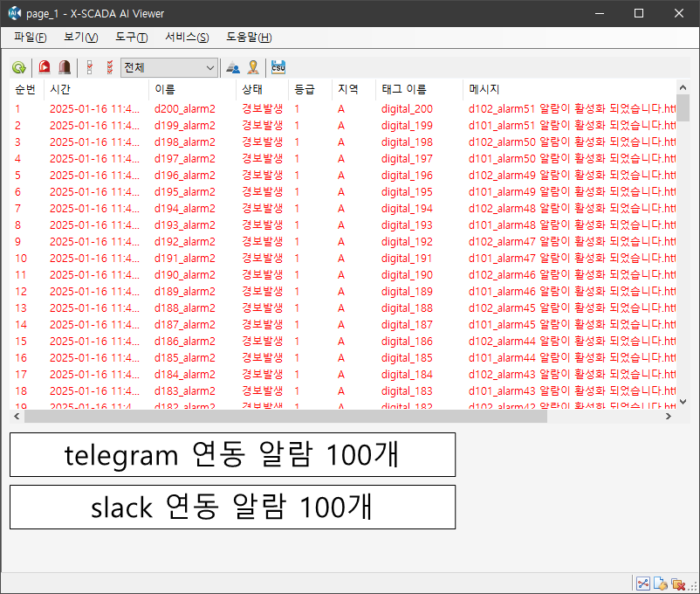This screenshot has width=700, height=594.
Task: Click the red siren play alarm icon
Action: (x=45, y=67)
